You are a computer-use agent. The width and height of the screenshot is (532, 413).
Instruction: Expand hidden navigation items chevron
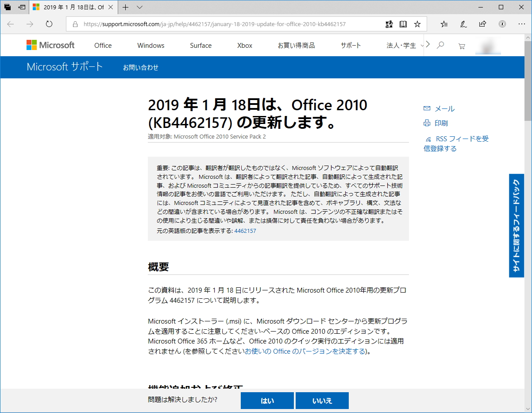tap(427, 45)
